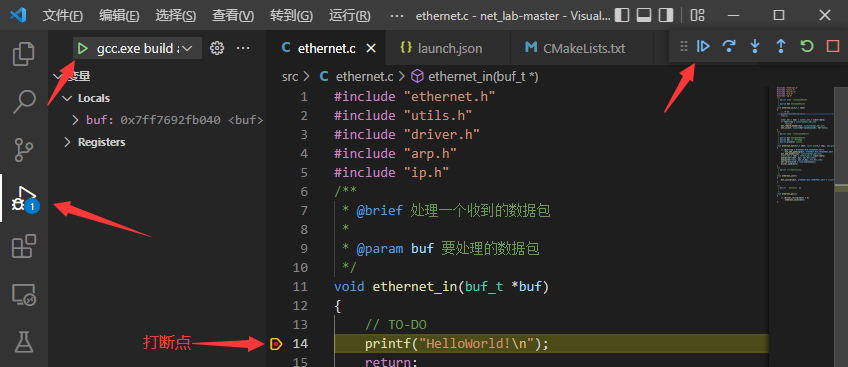Toggle bottom panel layout icon
848x367 pixels.
click(x=644, y=15)
